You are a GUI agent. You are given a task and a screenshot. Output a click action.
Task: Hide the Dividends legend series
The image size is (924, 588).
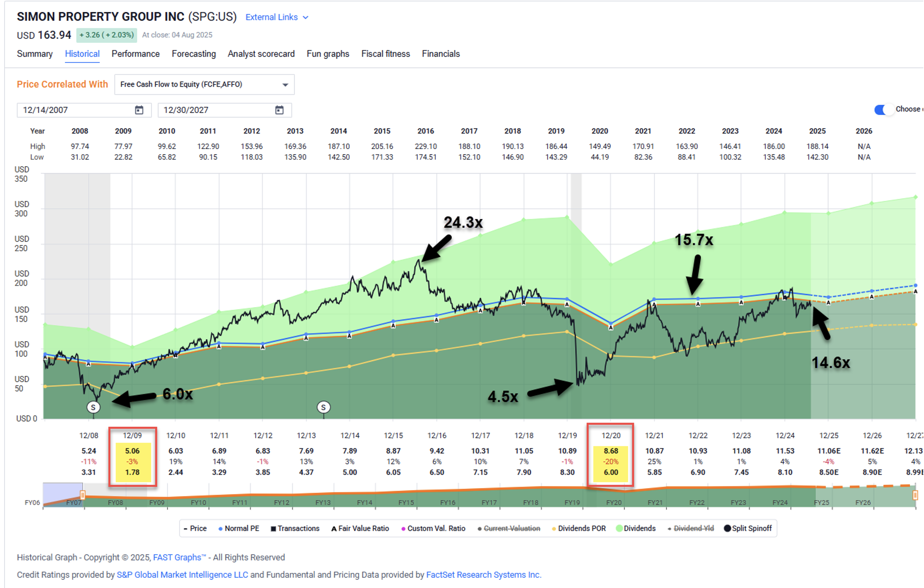(636, 528)
